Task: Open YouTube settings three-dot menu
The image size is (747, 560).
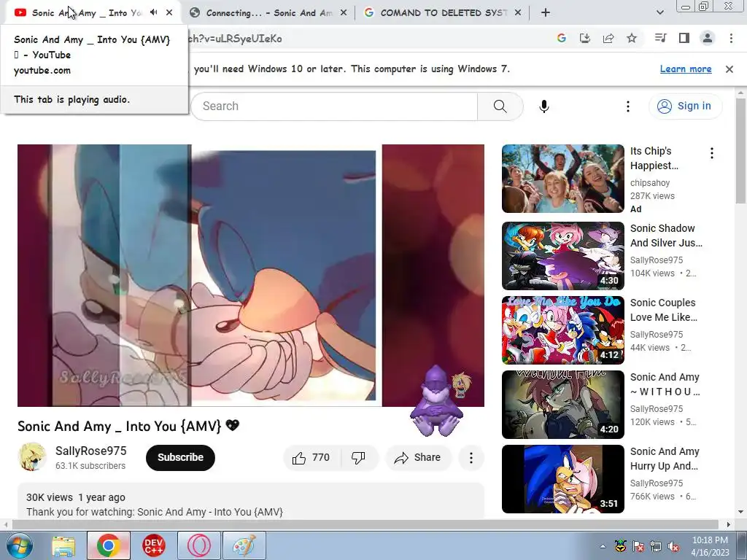Action: [x=628, y=106]
